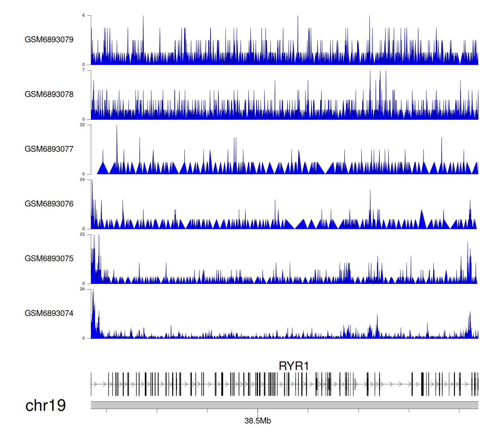Screen dimensions: 504x444
Task: Click the y-axis value 24 on GSM6893076
Action: [82, 180]
